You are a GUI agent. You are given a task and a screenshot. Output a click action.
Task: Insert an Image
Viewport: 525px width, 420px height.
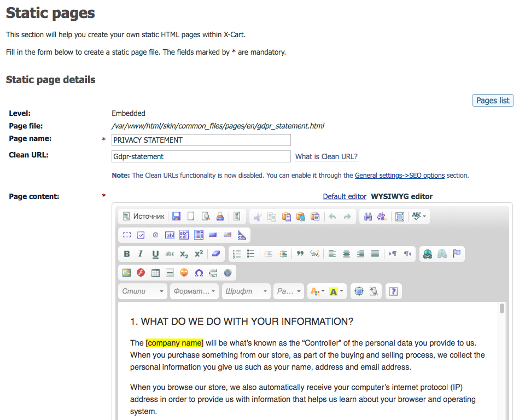click(x=126, y=273)
